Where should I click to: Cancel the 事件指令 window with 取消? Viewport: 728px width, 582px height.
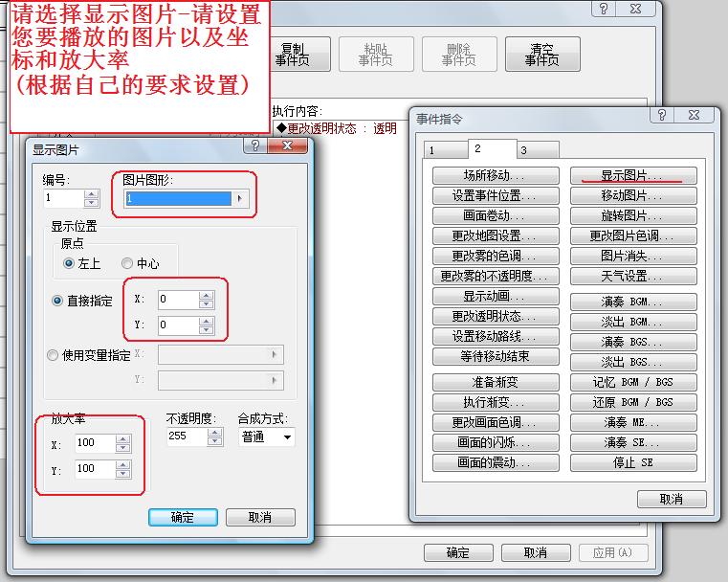coord(672,500)
